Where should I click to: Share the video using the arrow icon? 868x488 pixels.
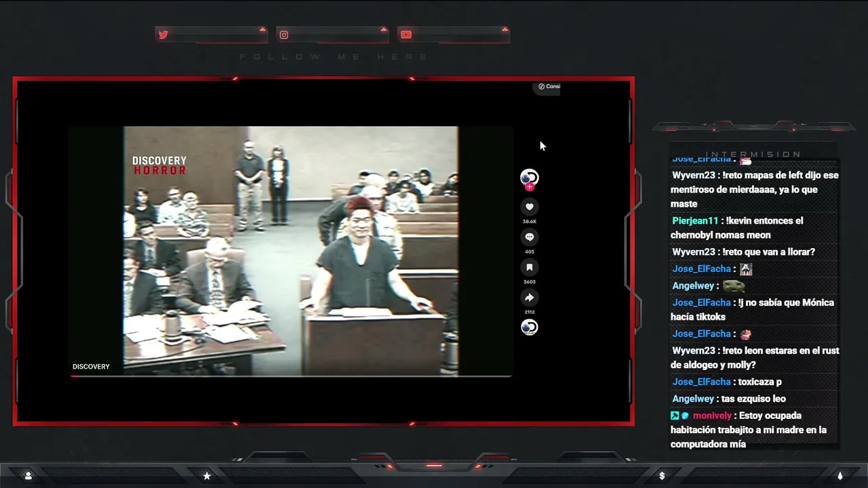(x=530, y=298)
